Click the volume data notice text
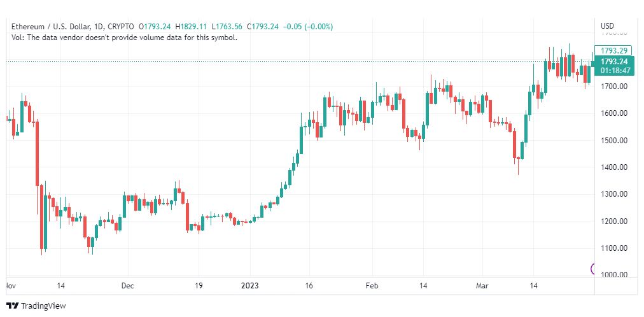Viewport: 644px width, 317px height. coord(125,38)
